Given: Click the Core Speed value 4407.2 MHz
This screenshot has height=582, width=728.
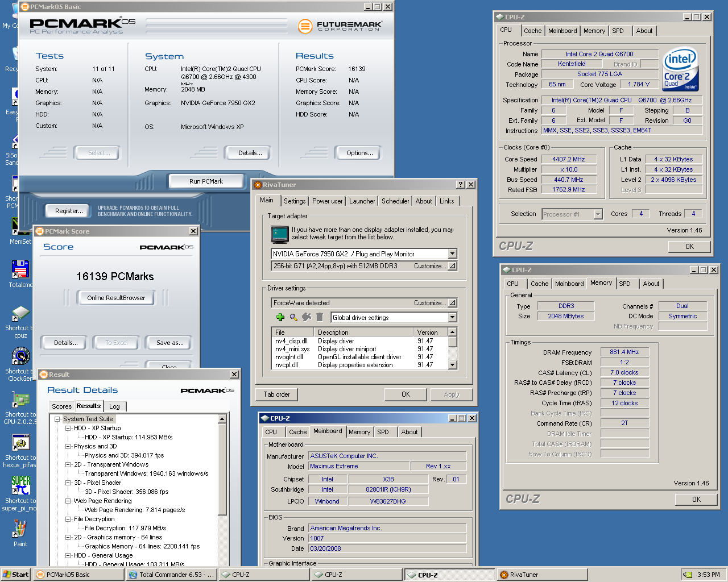Looking at the screenshot, I should point(568,159).
